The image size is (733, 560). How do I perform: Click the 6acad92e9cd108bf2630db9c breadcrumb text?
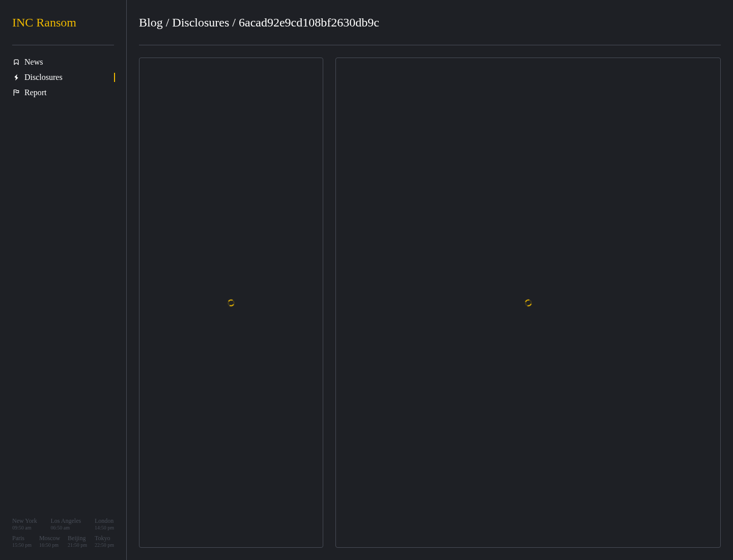click(x=309, y=22)
